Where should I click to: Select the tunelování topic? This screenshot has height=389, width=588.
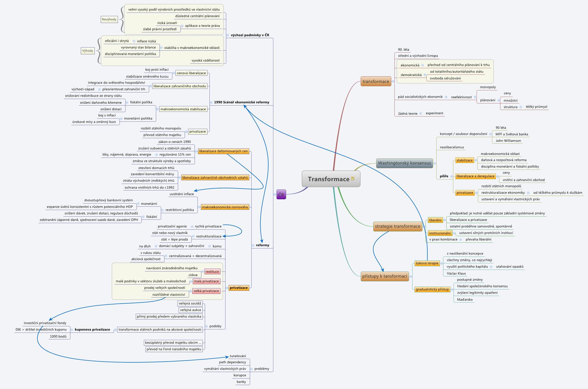238,356
